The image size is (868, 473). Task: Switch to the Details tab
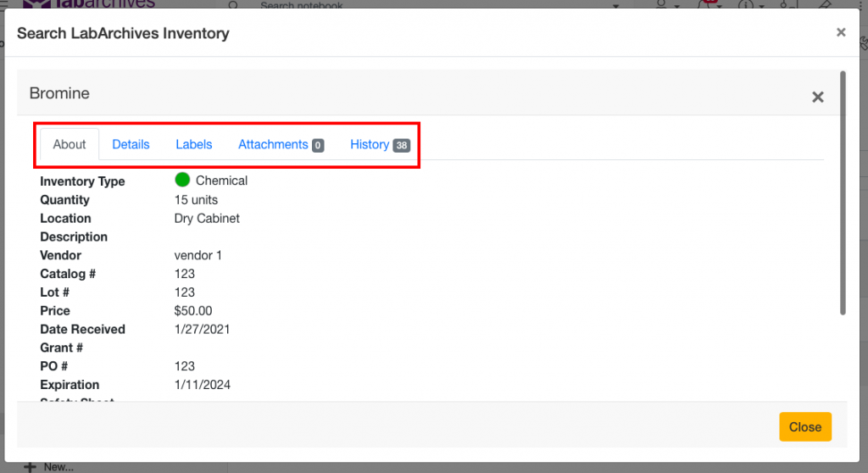point(131,145)
